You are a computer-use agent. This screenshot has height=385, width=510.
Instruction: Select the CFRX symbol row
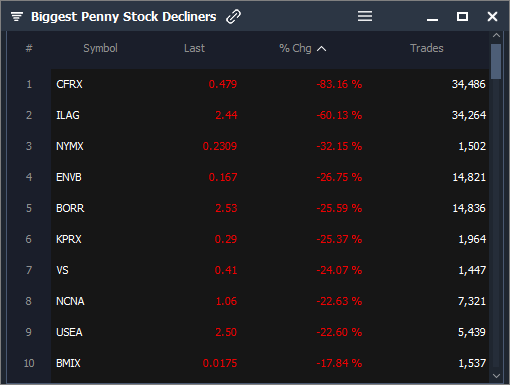270,84
